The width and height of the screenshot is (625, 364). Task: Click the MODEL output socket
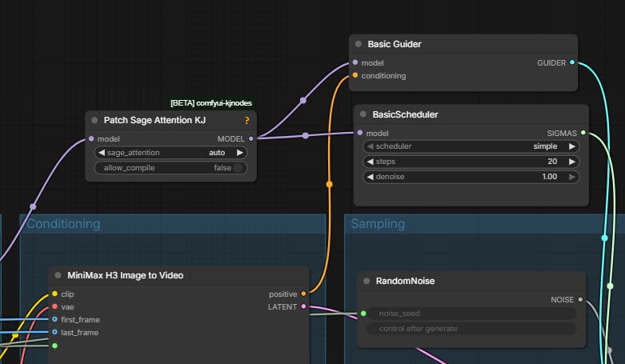[x=251, y=138]
